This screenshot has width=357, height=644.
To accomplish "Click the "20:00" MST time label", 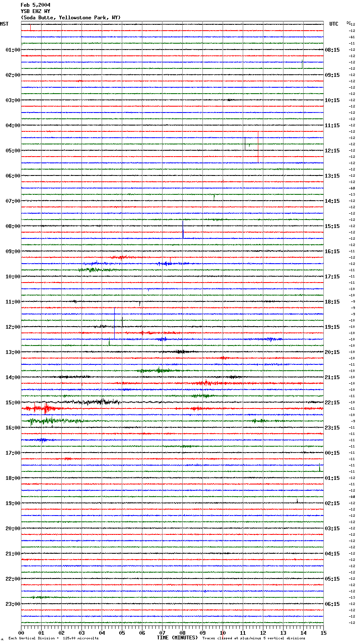I will click(x=13, y=529).
